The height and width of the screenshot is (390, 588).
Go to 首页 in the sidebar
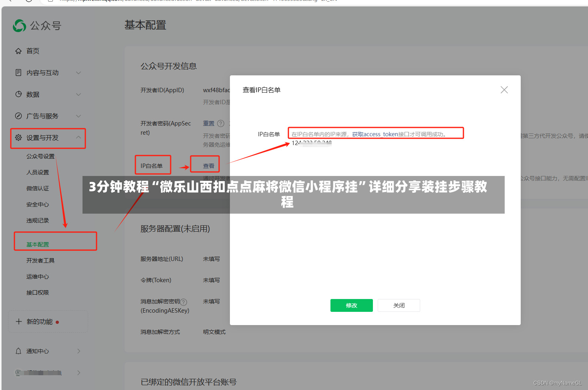pyautogui.click(x=33, y=51)
